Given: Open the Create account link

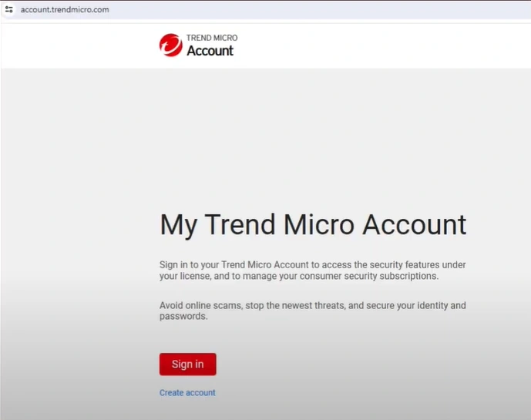Looking at the screenshot, I should tap(187, 392).
